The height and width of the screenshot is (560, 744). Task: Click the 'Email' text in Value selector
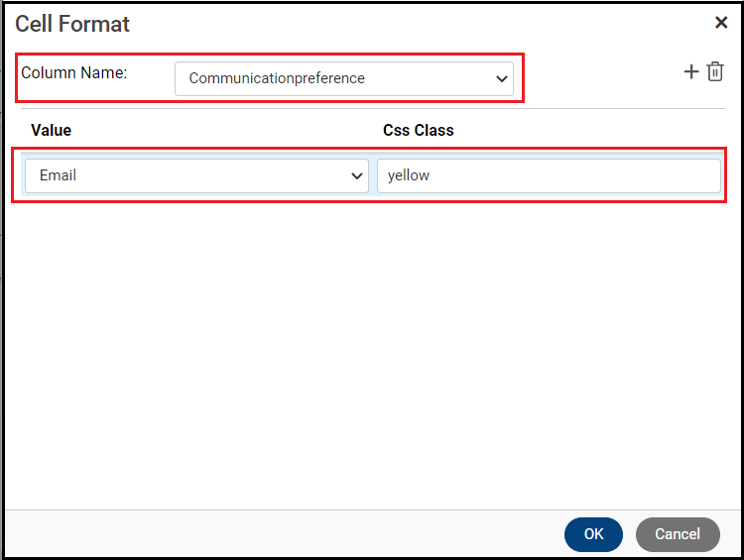point(59,175)
